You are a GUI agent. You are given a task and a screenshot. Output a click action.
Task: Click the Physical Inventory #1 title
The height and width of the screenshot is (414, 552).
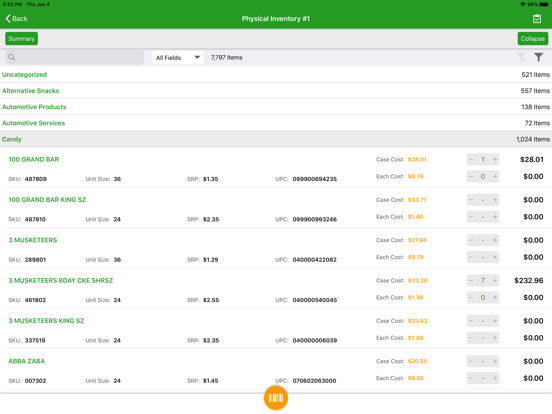click(x=276, y=19)
